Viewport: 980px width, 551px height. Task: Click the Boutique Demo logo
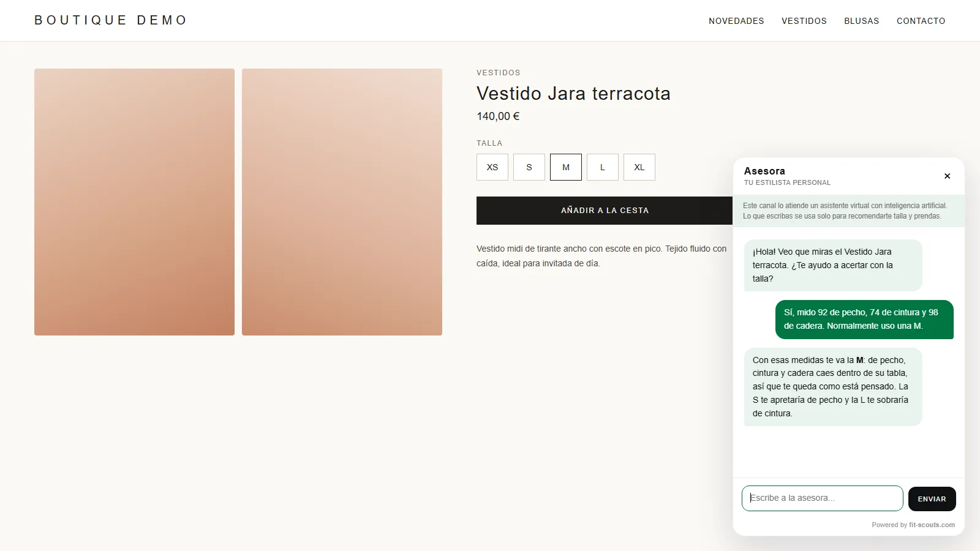point(111,20)
